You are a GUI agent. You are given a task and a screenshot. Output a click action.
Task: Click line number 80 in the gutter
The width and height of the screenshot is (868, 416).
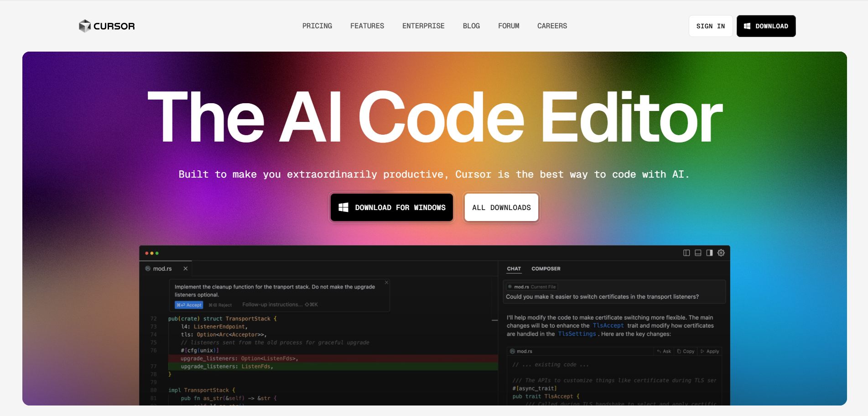(x=153, y=390)
